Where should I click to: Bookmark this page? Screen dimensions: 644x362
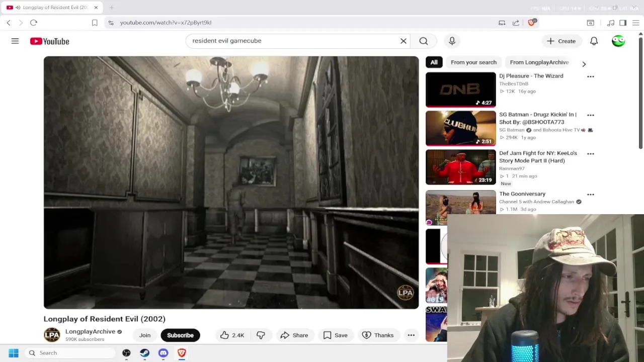tap(95, 23)
